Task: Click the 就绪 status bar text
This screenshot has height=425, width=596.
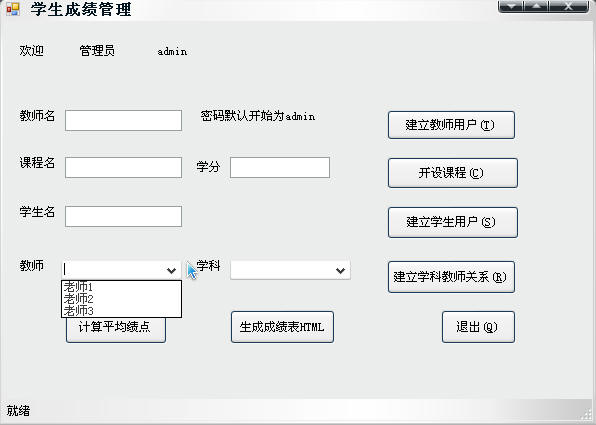Action: [x=18, y=411]
